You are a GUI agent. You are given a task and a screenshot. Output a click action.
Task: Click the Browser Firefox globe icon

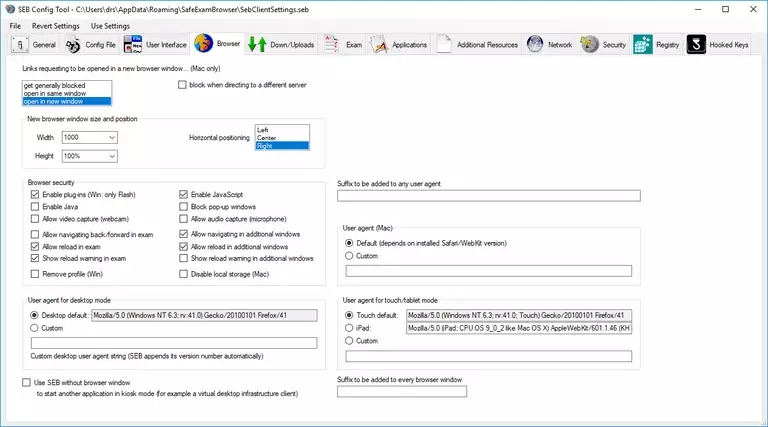[203, 44]
